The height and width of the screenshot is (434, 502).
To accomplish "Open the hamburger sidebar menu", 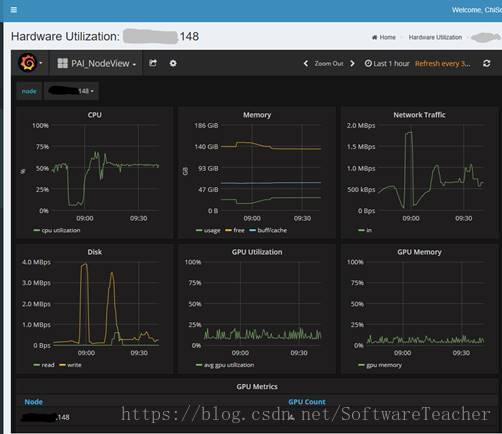I will pyautogui.click(x=14, y=10).
